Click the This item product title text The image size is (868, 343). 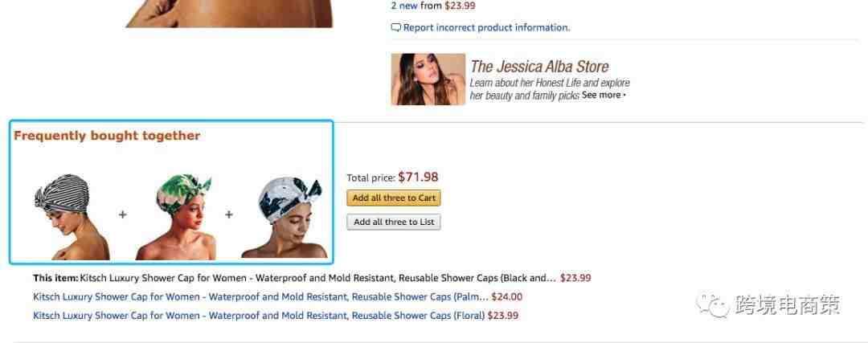[x=317, y=278]
